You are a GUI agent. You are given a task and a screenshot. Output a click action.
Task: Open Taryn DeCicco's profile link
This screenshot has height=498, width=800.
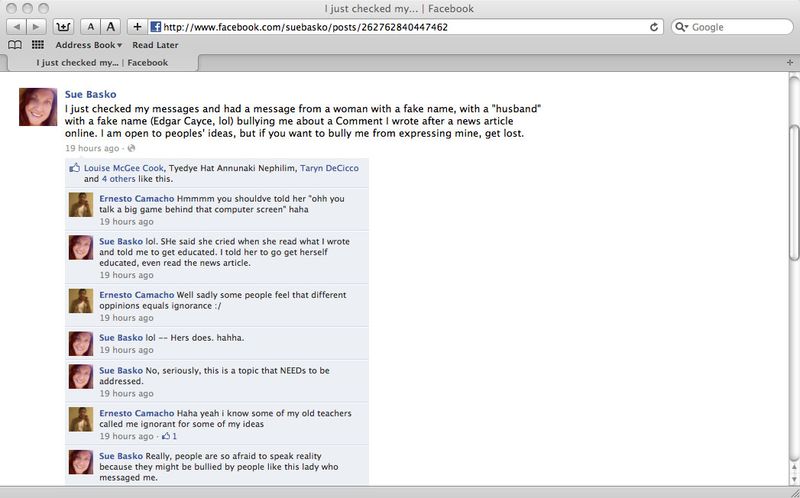click(x=329, y=168)
